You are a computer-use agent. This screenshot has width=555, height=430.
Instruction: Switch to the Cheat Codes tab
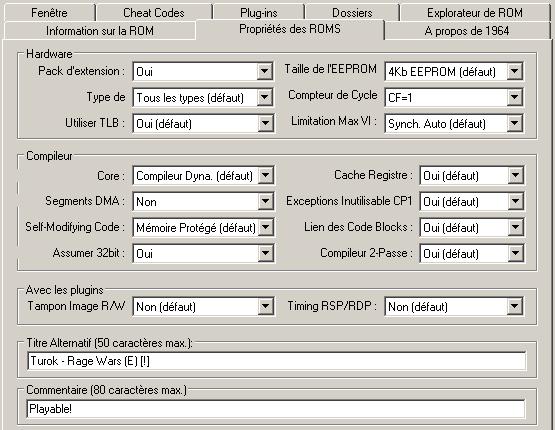(x=154, y=13)
